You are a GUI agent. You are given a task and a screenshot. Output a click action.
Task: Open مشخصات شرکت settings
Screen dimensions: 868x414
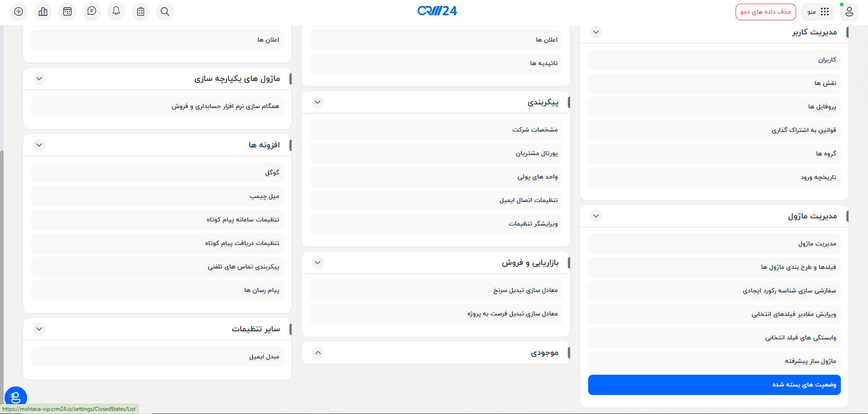tap(436, 130)
